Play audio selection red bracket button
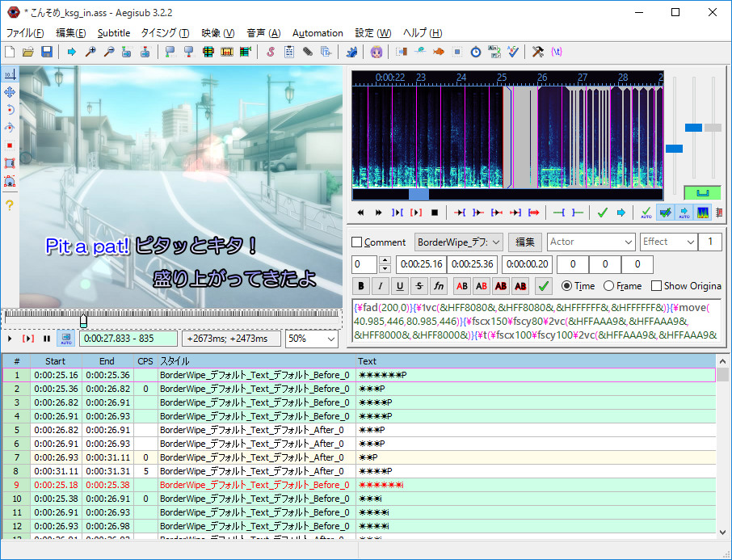The image size is (732, 560). click(415, 213)
